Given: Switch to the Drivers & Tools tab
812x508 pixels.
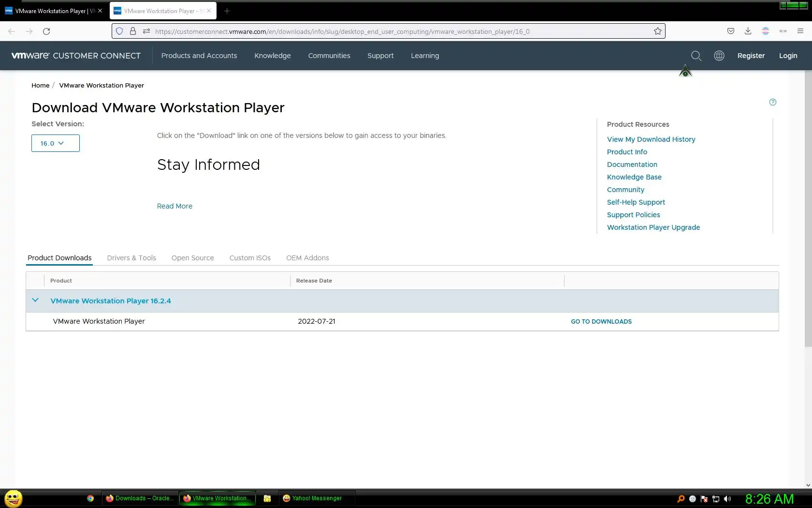Looking at the screenshot, I should tap(131, 258).
